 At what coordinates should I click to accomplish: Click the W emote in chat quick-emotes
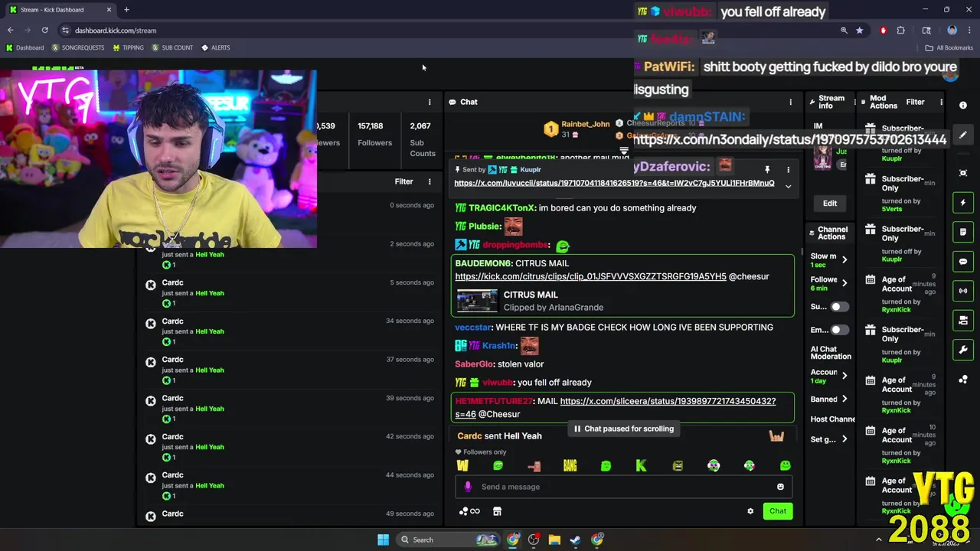(x=462, y=465)
